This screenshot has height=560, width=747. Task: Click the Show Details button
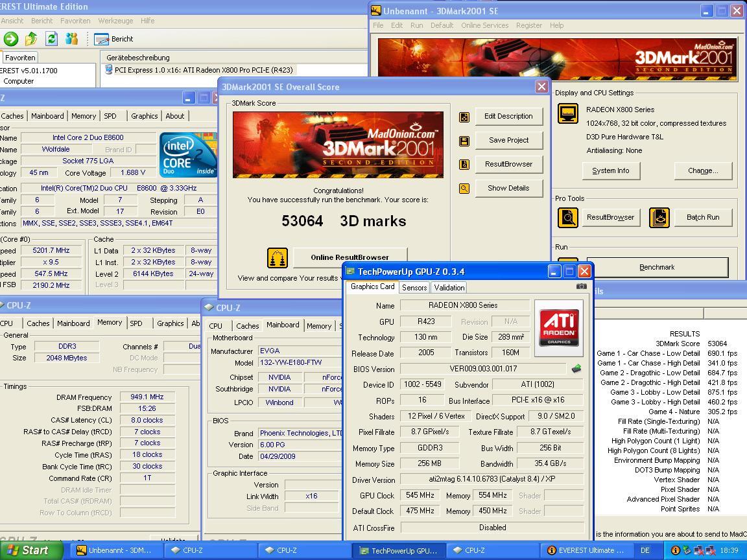click(x=509, y=188)
